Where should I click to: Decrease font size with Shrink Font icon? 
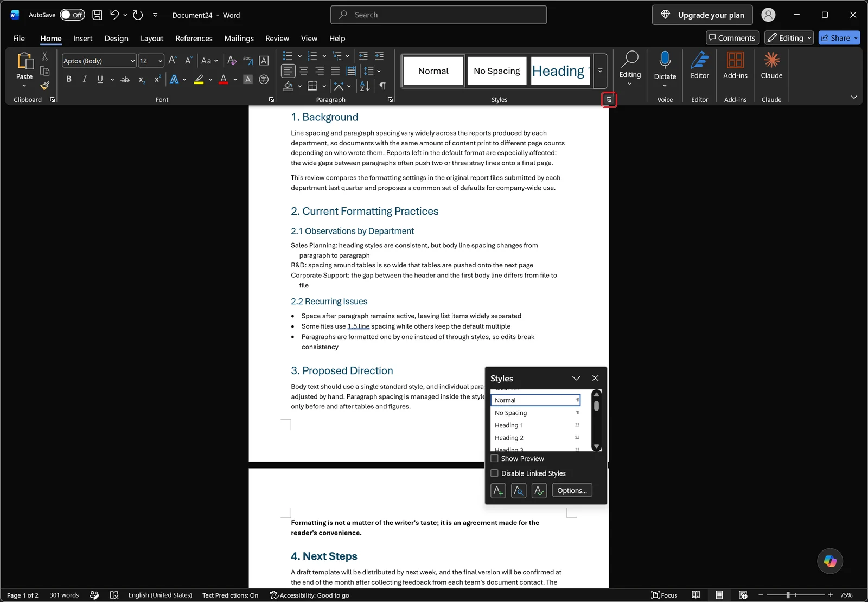pos(188,61)
